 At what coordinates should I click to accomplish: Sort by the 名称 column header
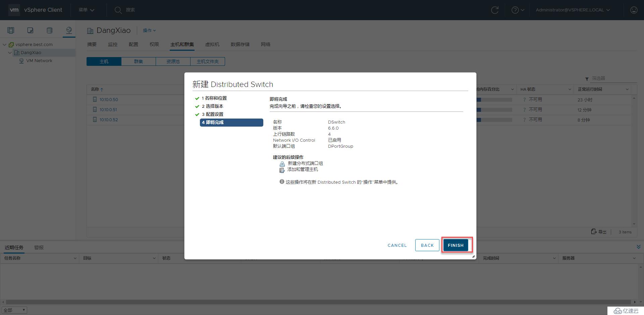coord(97,89)
